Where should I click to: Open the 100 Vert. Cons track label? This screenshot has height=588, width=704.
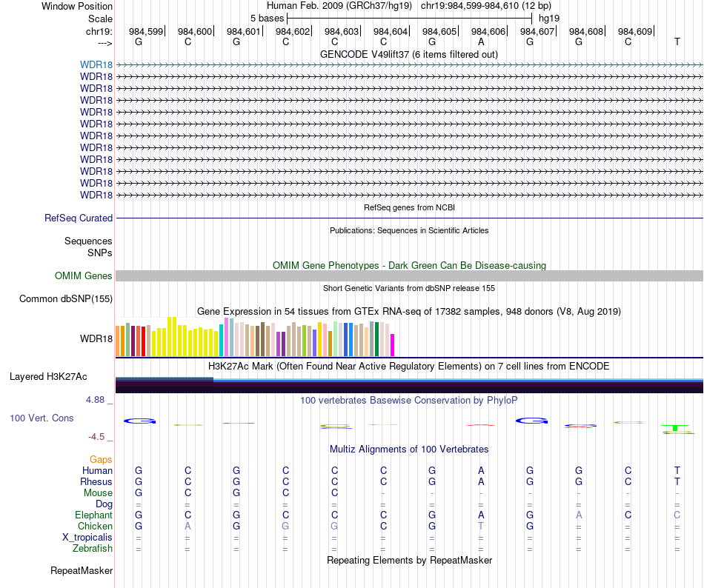tap(41, 418)
